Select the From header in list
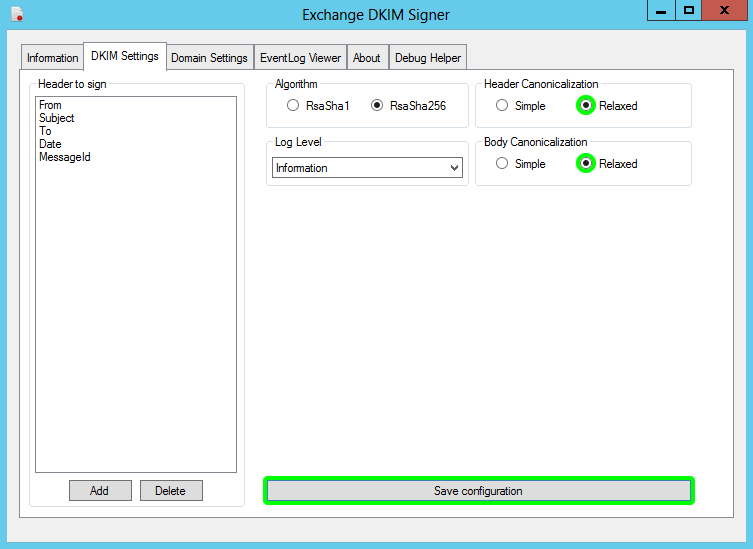 pyautogui.click(x=50, y=105)
